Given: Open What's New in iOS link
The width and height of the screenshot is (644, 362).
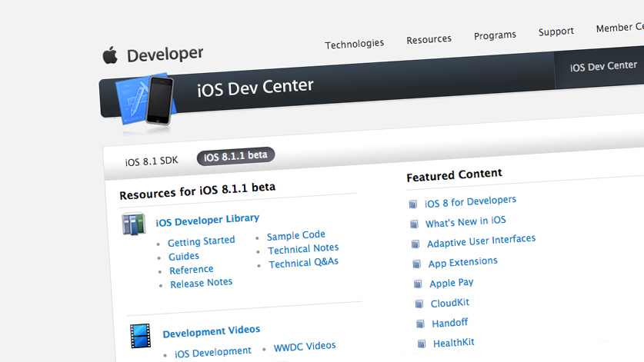Looking at the screenshot, I should click(465, 222).
